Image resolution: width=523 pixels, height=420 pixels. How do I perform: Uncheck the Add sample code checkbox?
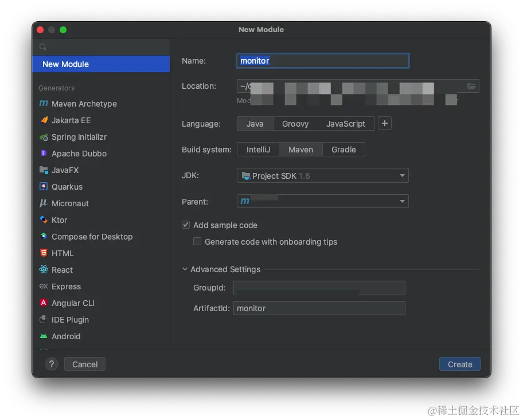coord(186,225)
